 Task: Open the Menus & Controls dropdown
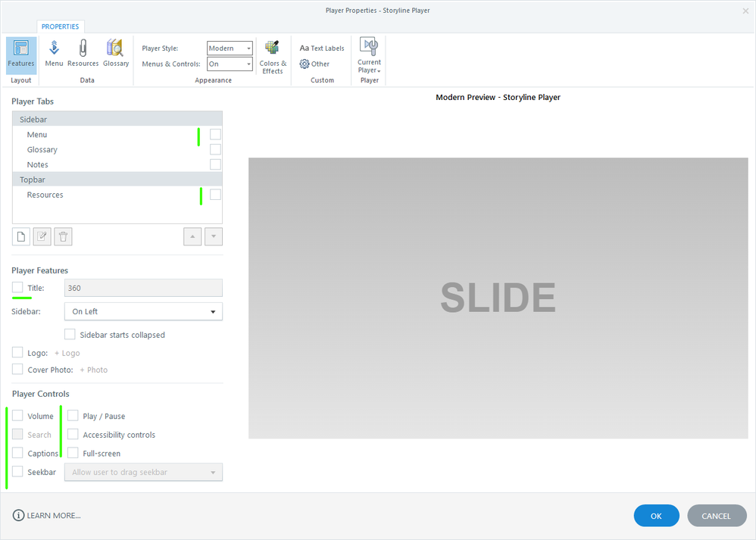tap(230, 64)
